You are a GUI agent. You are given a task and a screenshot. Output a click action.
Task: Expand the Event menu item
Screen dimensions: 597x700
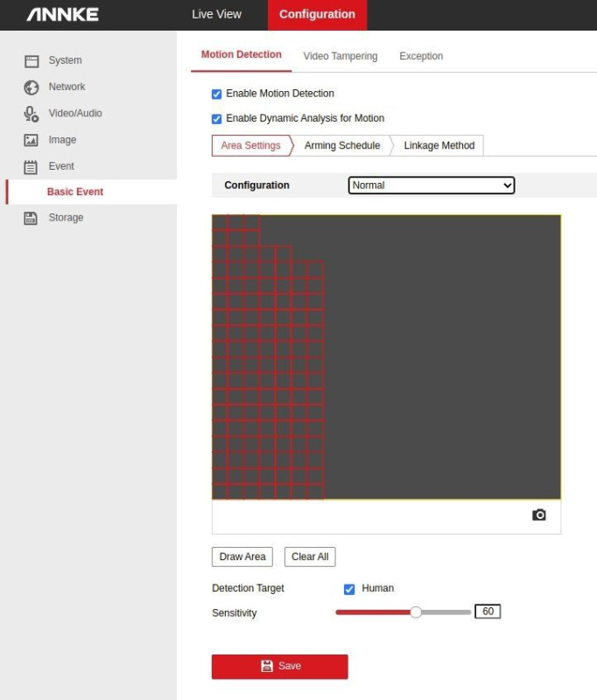61,166
